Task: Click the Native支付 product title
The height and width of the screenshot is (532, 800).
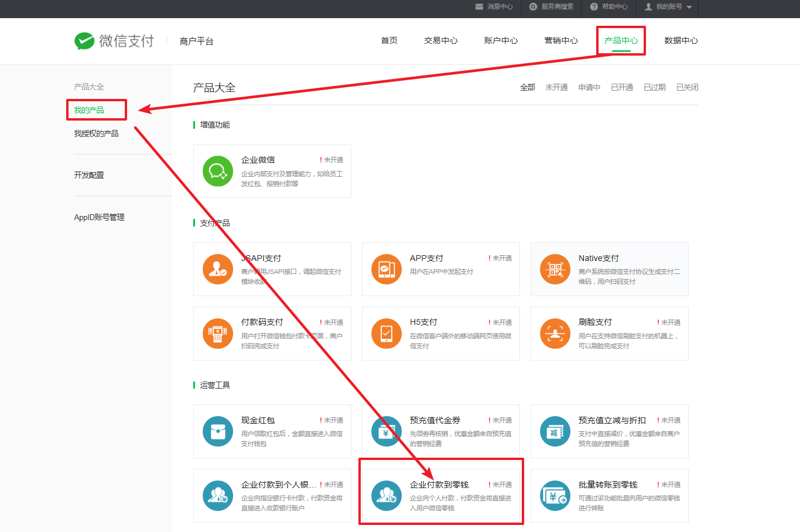Action: (x=599, y=258)
